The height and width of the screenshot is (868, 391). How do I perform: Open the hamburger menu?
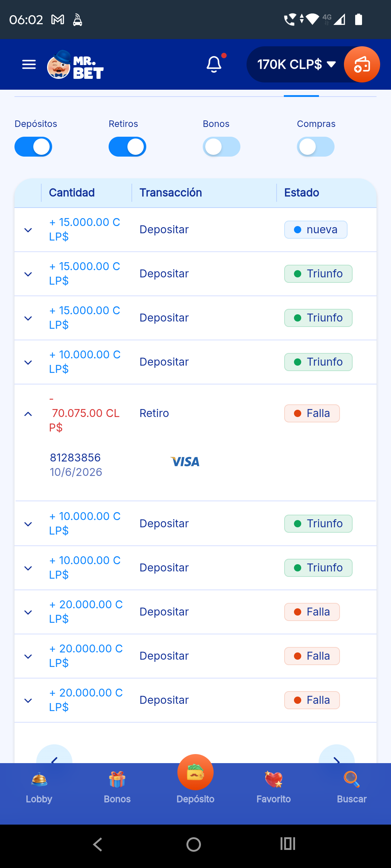point(29,65)
